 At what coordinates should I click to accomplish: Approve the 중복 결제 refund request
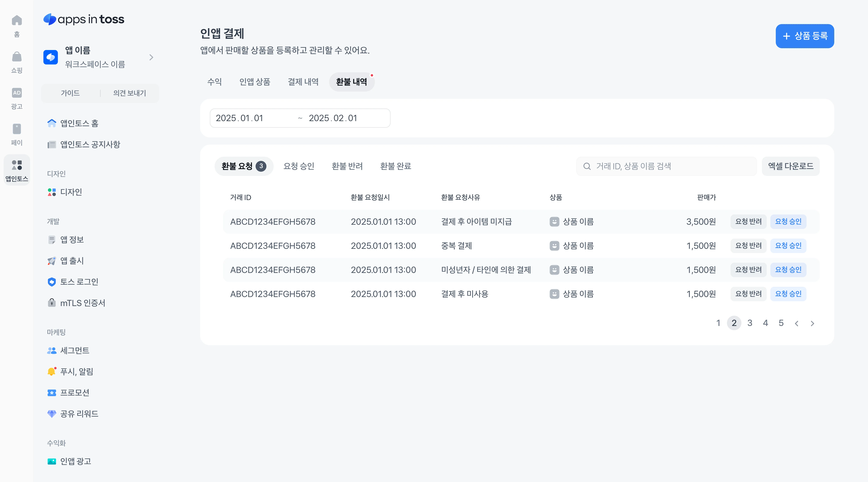(x=788, y=246)
